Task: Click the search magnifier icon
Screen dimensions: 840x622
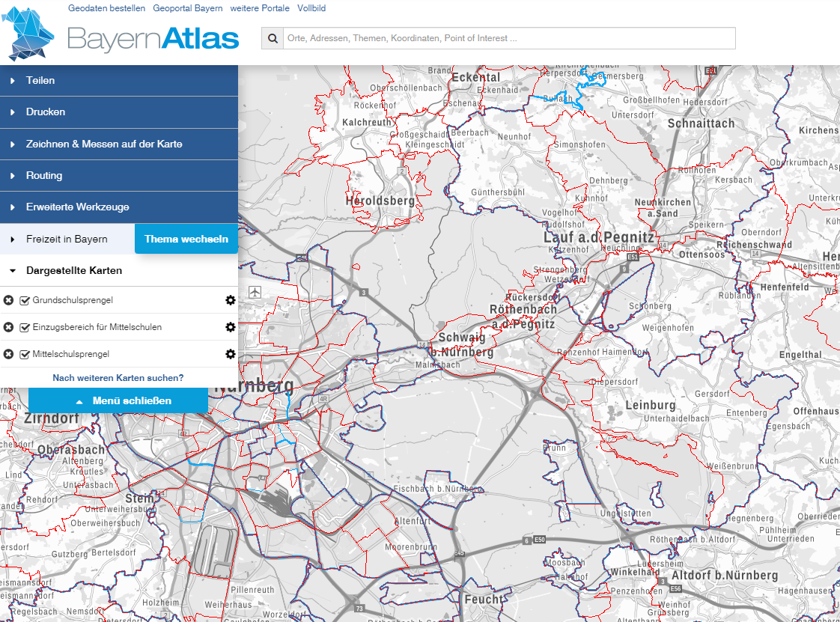Action: (x=273, y=38)
